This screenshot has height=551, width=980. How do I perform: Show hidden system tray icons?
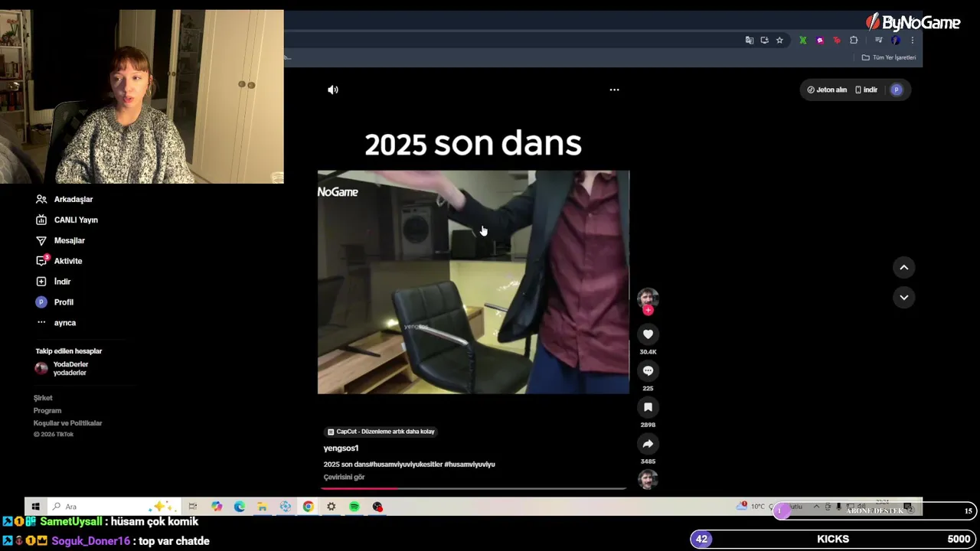click(816, 507)
